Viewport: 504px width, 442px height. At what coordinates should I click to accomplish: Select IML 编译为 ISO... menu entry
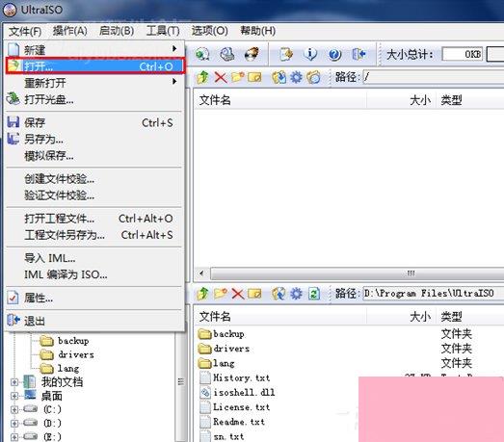point(94,274)
